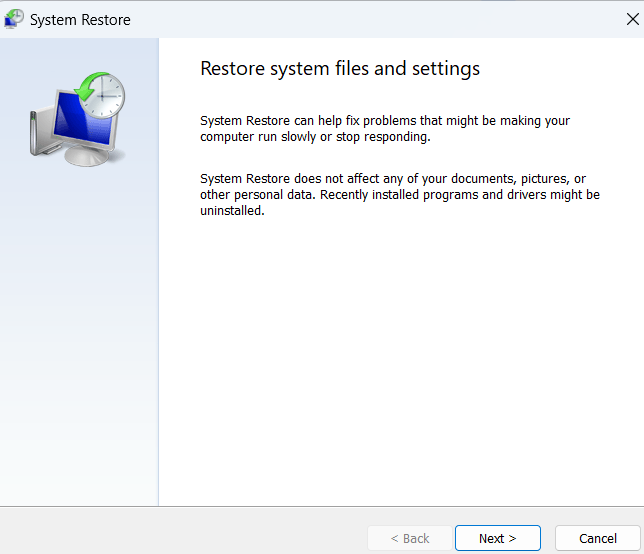Click the disabled Back button
The height and width of the screenshot is (554, 644).
(410, 538)
